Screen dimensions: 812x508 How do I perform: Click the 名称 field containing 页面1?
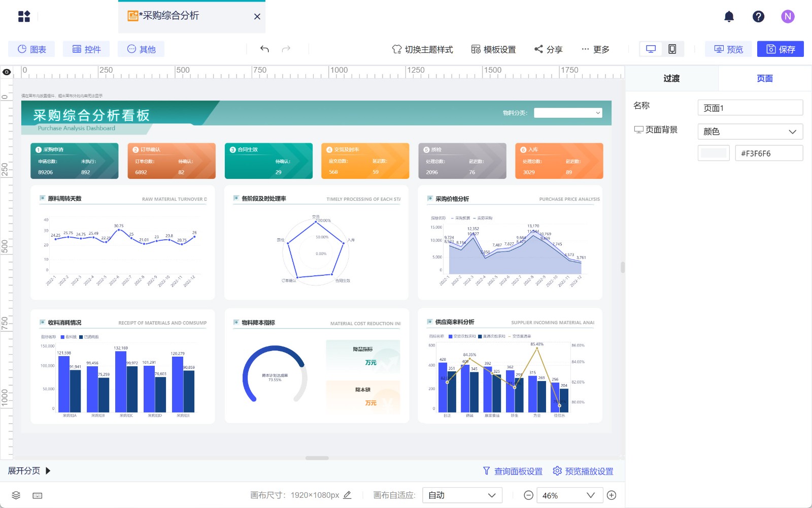point(750,108)
